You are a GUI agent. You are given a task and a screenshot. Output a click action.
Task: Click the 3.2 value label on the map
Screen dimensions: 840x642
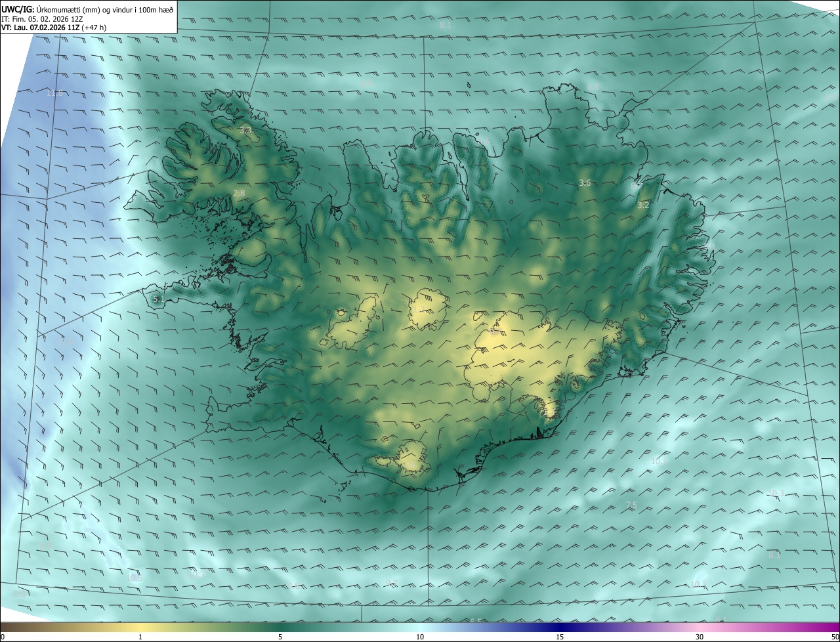643,205
